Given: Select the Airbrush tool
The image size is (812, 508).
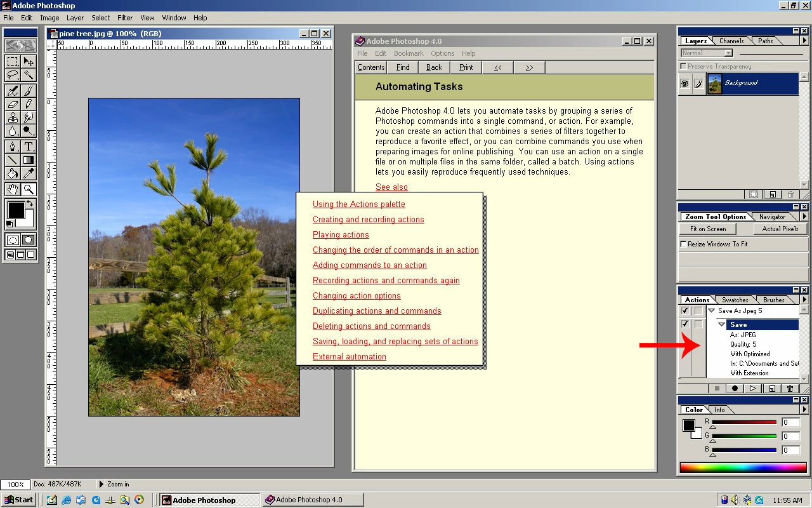Looking at the screenshot, I should 13,91.
